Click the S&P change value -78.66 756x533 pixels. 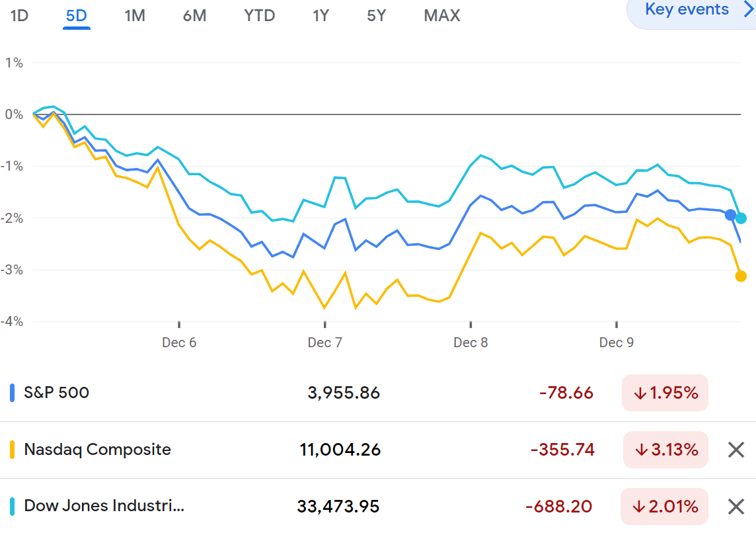point(566,393)
